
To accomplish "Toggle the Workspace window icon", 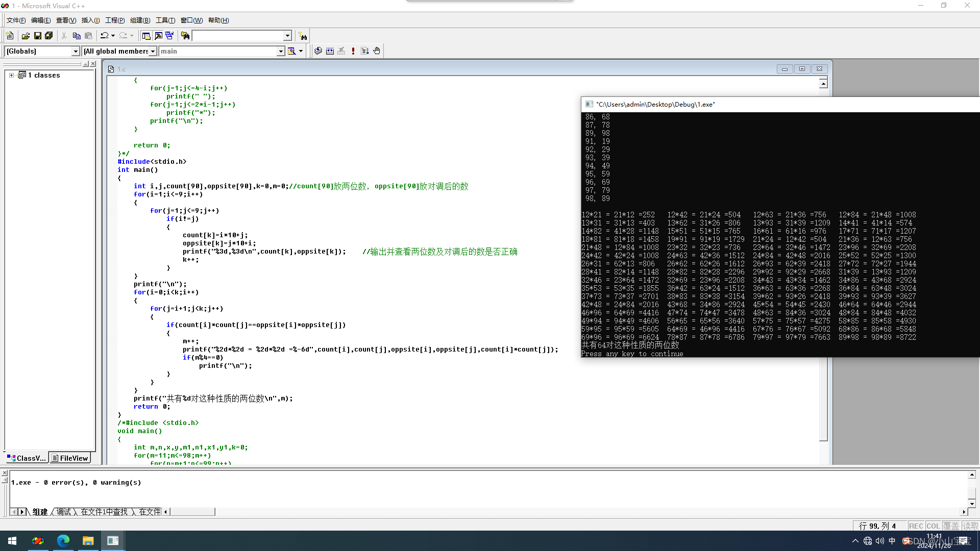I will pos(146,36).
